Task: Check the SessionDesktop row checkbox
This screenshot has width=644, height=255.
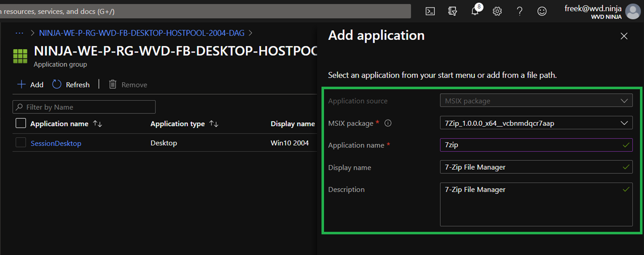Action: pos(21,143)
